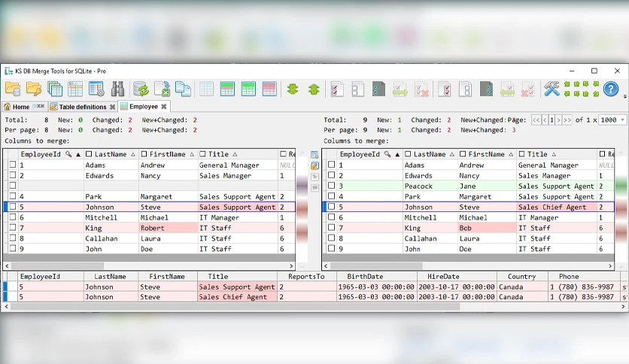Click dark invert-selection icon on left group
Viewport: 629px width, 364px height.
point(378,89)
